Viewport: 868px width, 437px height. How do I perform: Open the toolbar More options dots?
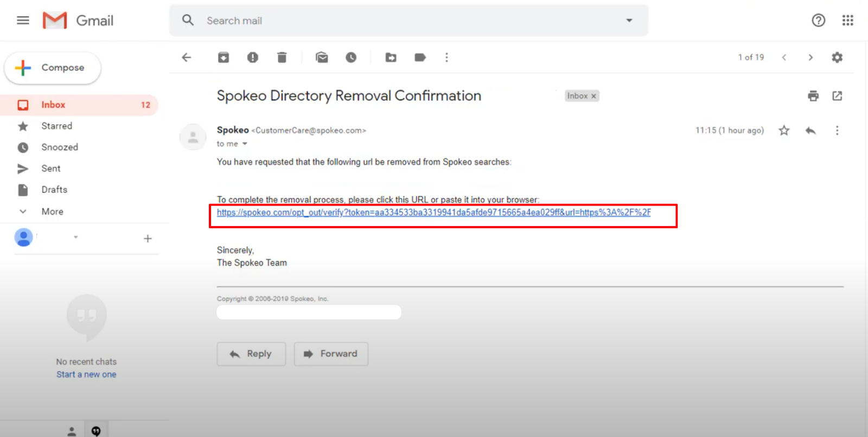(x=446, y=57)
